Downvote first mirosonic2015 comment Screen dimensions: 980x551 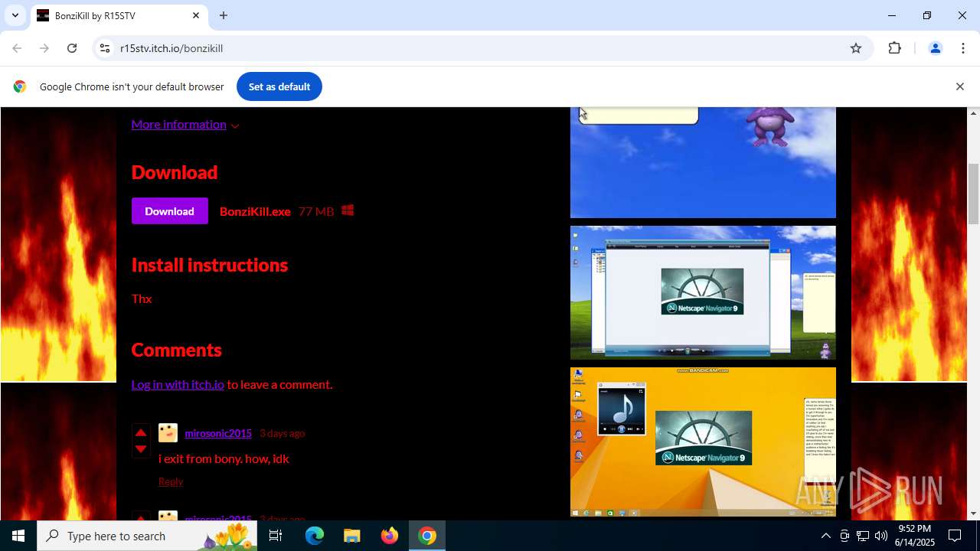click(141, 449)
